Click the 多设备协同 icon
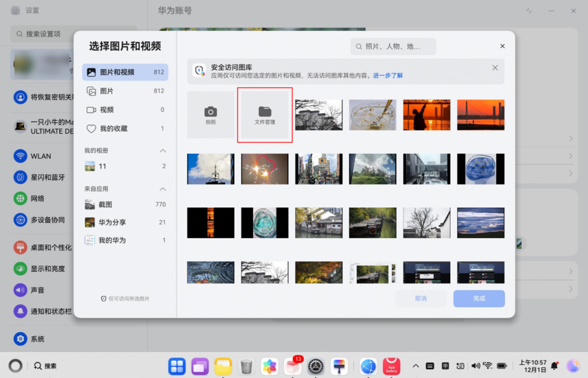 (x=20, y=220)
